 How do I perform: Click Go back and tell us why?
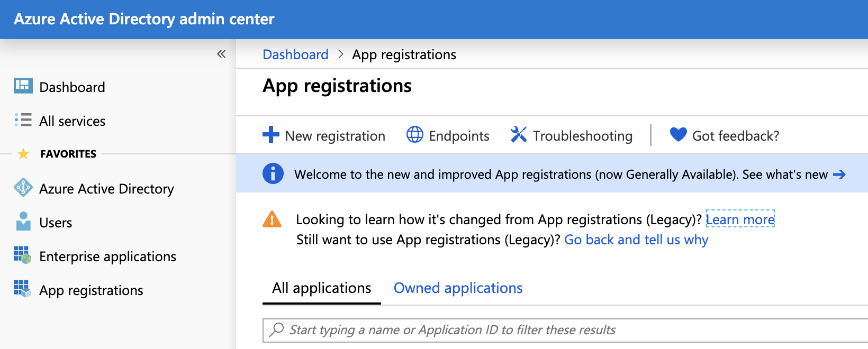(x=636, y=240)
